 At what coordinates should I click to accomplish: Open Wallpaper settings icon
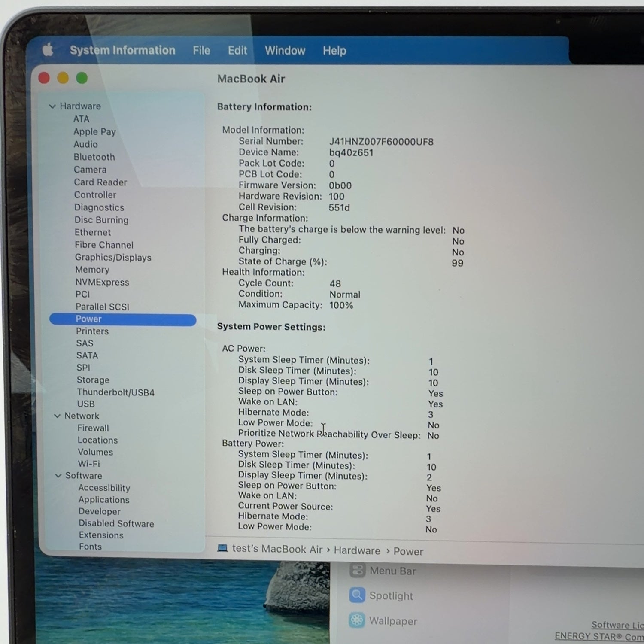357,620
